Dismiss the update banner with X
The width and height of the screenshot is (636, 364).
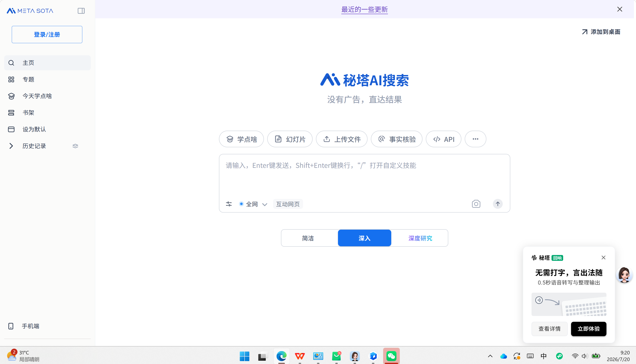click(x=620, y=9)
